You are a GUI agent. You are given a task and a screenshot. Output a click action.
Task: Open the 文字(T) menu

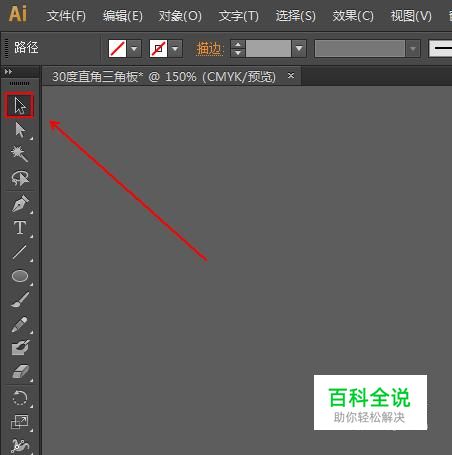coord(238,16)
